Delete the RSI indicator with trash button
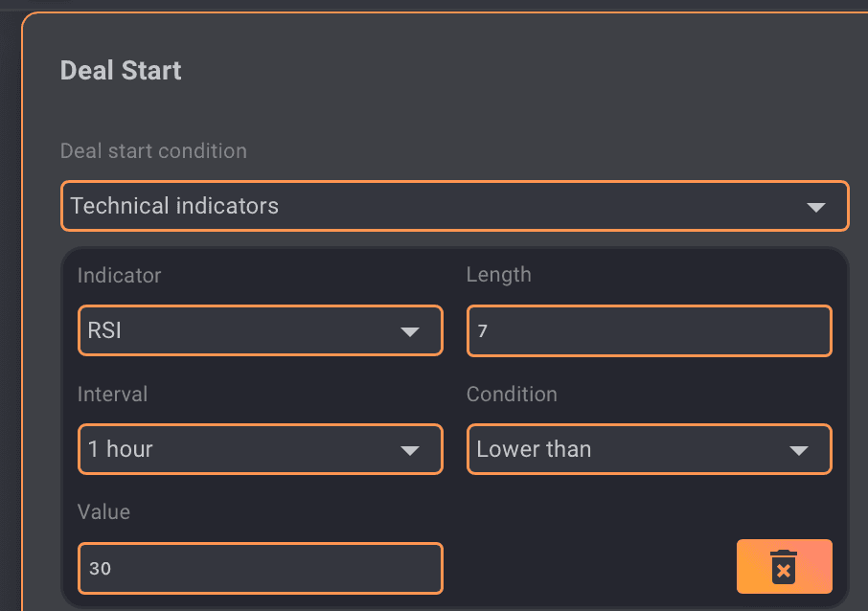 click(784, 567)
